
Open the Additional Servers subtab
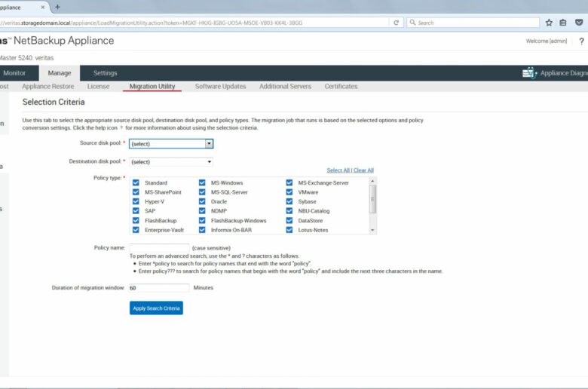[286, 86]
